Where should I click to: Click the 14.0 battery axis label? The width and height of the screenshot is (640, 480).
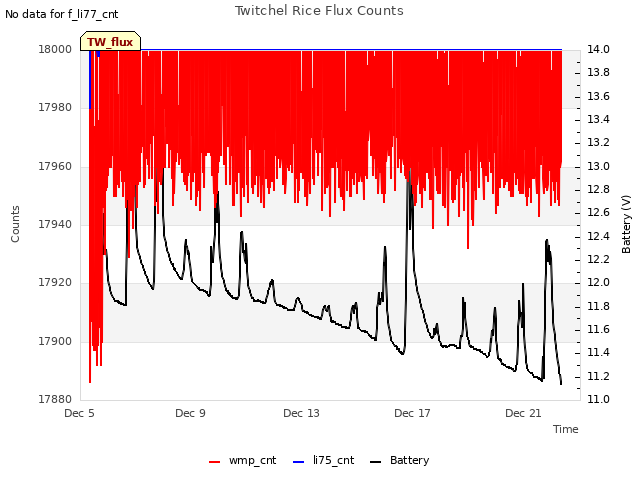tap(598, 49)
